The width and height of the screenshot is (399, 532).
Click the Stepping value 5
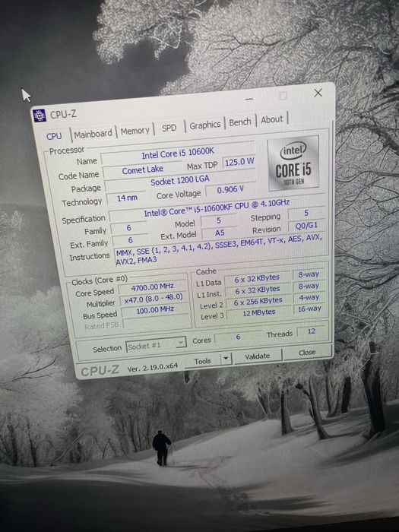click(x=306, y=213)
